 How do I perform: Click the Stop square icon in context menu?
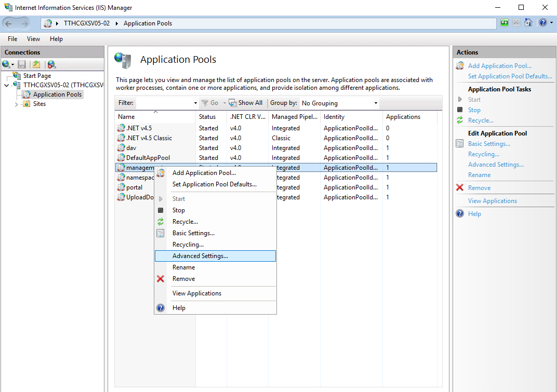pos(161,210)
